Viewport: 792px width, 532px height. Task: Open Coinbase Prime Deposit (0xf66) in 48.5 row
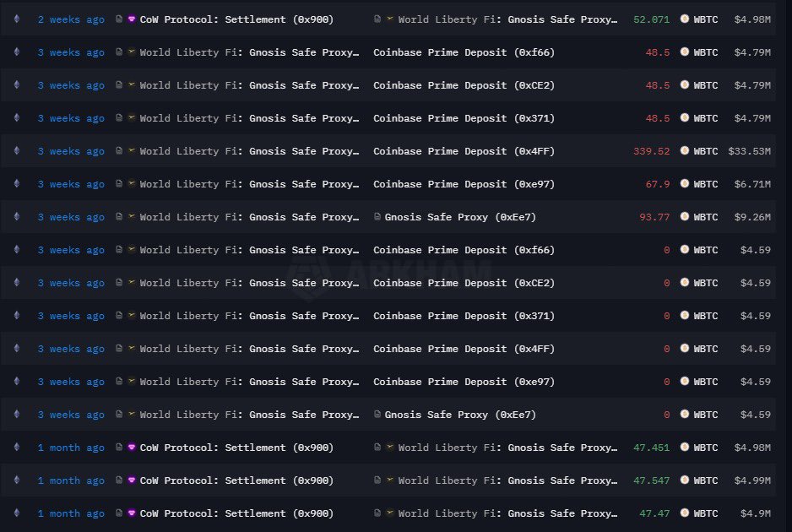point(464,52)
